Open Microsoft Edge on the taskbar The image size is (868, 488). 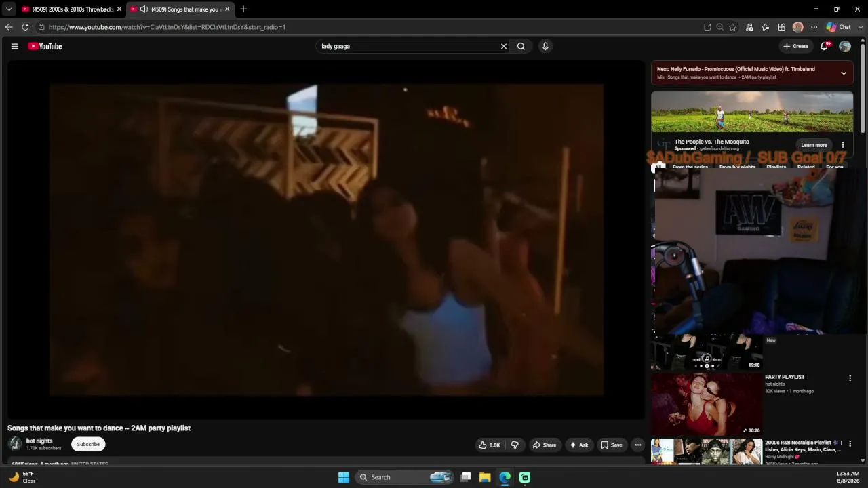(505, 477)
